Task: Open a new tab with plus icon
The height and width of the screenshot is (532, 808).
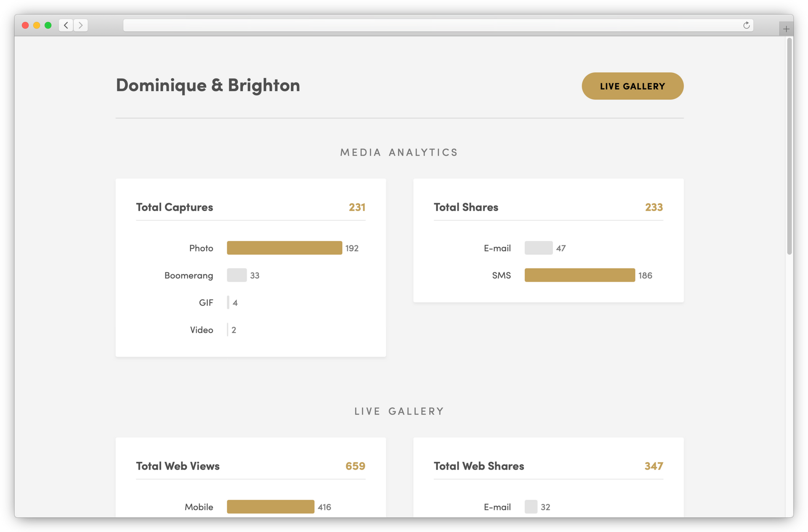Action: (x=786, y=29)
